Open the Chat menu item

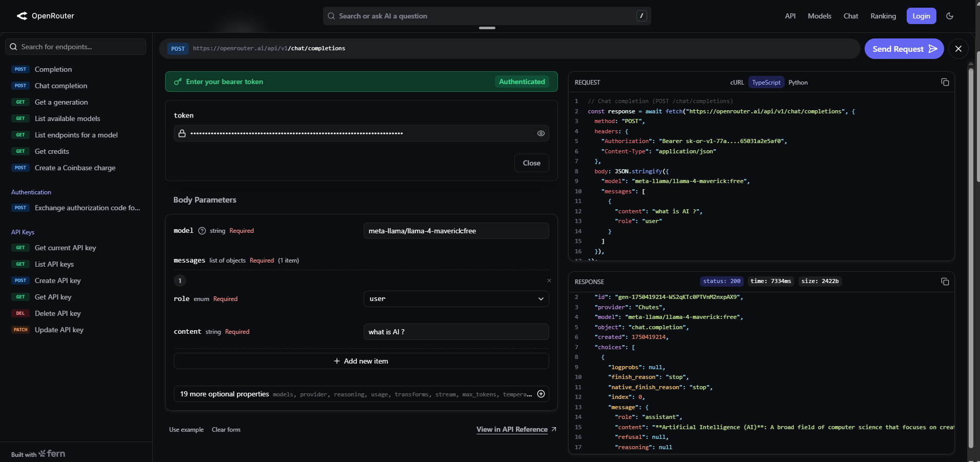[x=851, y=16]
